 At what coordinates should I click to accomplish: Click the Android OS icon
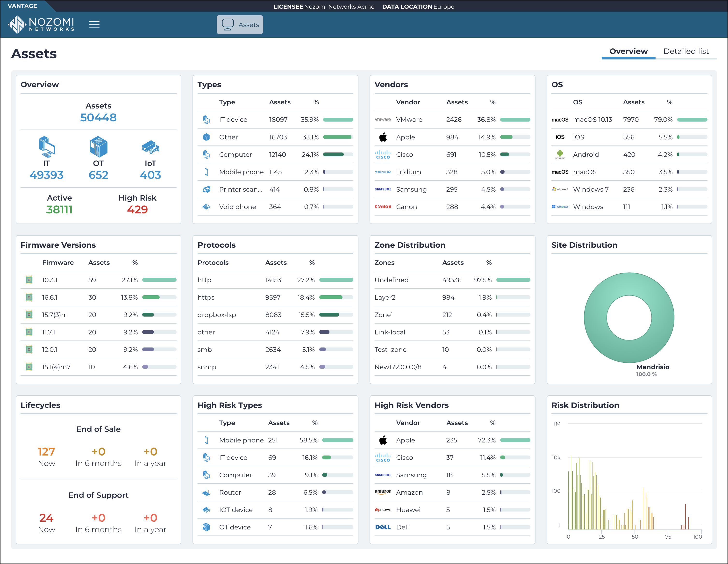click(560, 154)
